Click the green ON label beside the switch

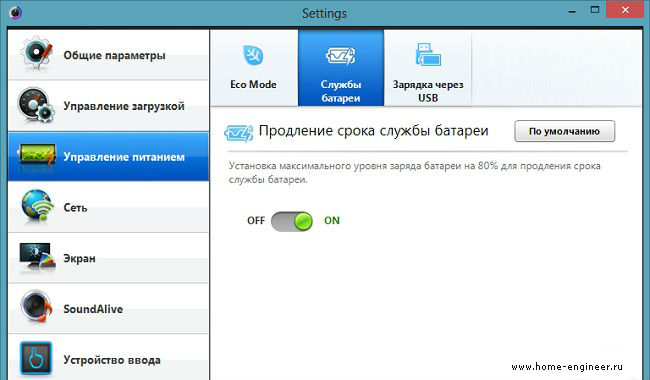point(332,220)
